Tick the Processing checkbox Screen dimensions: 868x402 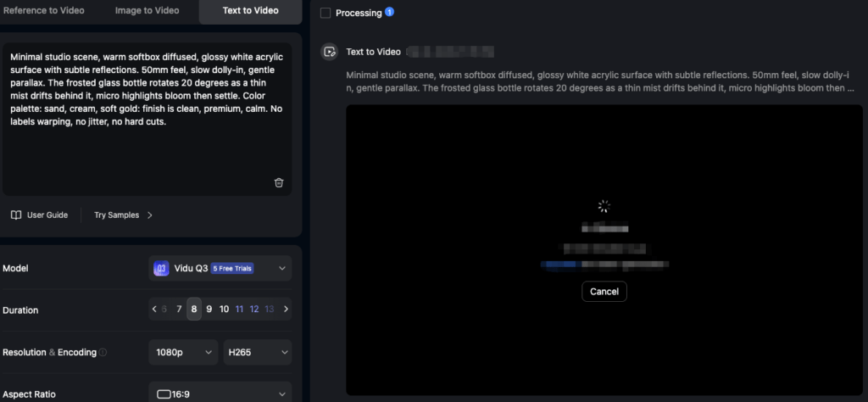(325, 13)
